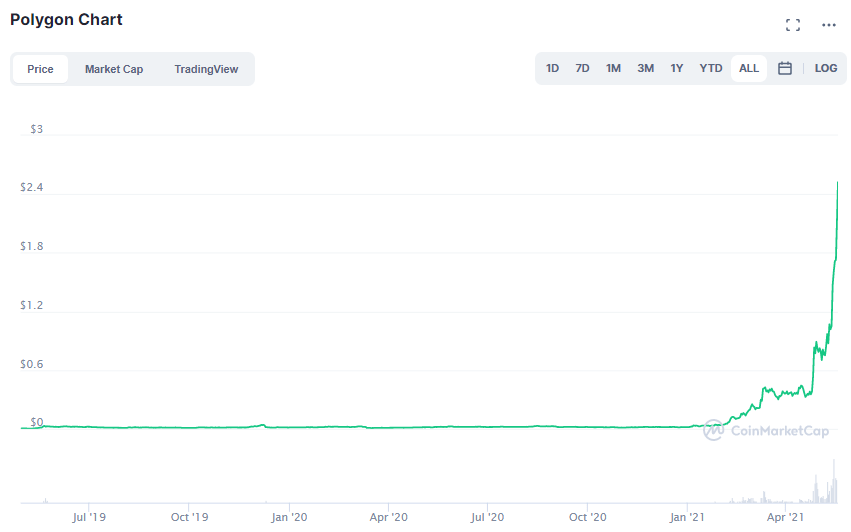Switch to the TradingView tab
Screen dimensions: 851x532
coord(206,69)
